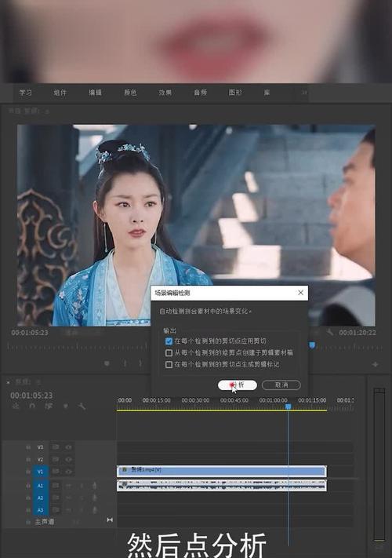392x558 pixels.
Task: Switch to the 图形 workspace tab
Action: pos(235,93)
